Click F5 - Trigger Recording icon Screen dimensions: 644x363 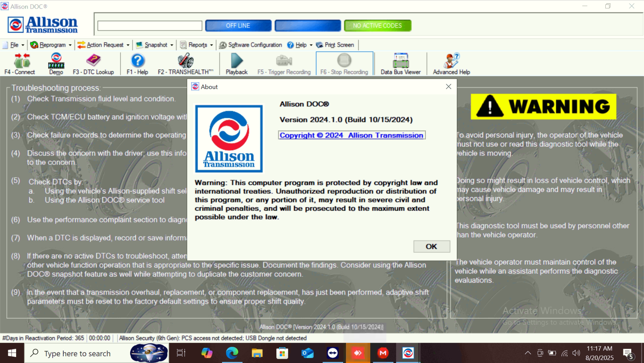pos(284,64)
